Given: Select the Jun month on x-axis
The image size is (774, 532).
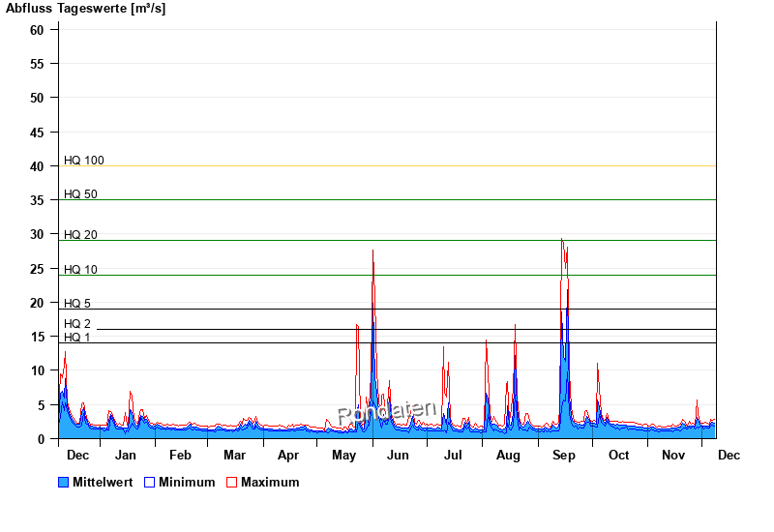Looking at the screenshot, I should 398,456.
